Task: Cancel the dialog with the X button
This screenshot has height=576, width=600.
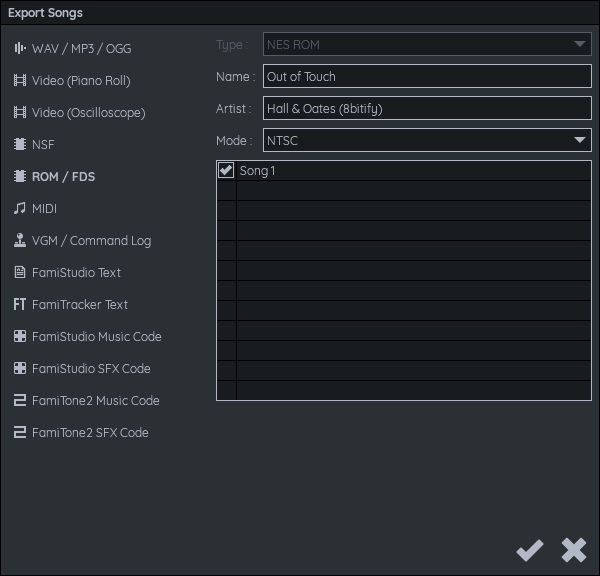Action: pos(573,549)
